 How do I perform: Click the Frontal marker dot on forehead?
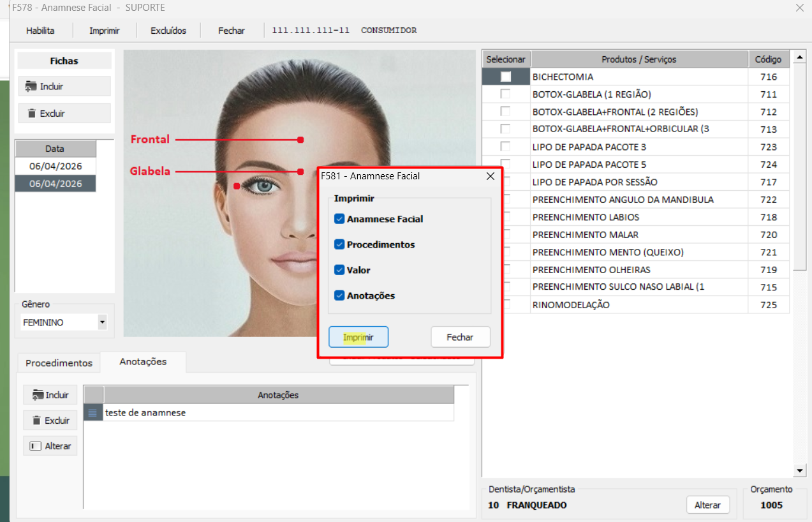(x=300, y=139)
